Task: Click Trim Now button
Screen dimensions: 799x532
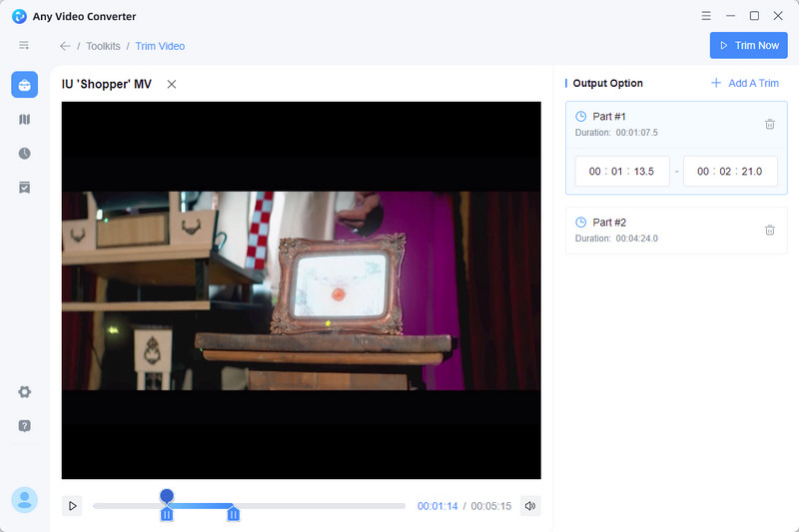Action: [748, 45]
